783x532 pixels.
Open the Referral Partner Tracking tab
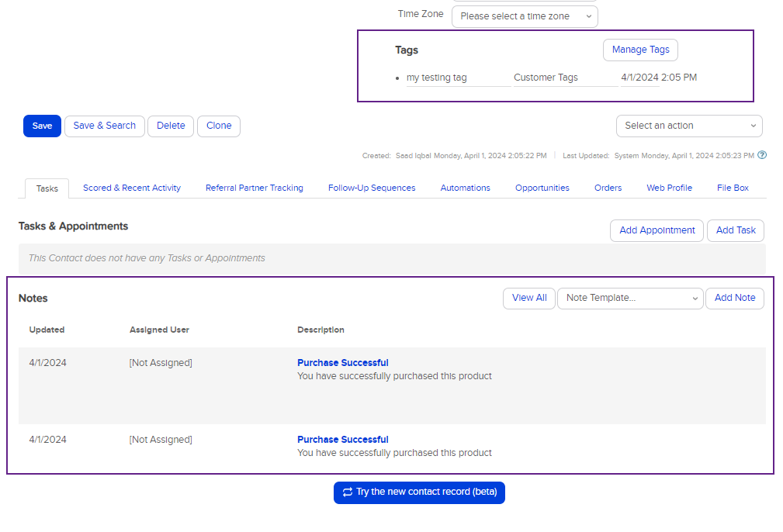255,188
